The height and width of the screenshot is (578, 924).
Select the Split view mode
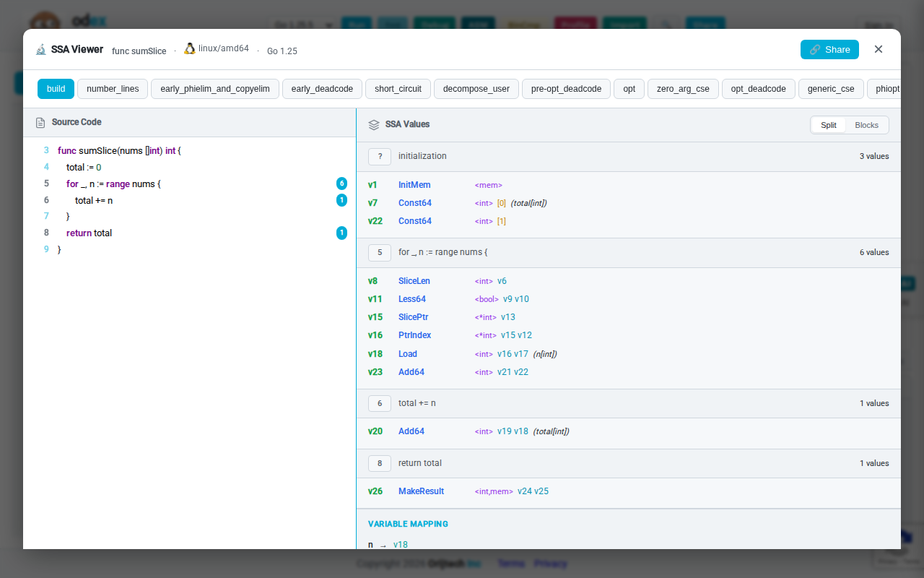[828, 124]
